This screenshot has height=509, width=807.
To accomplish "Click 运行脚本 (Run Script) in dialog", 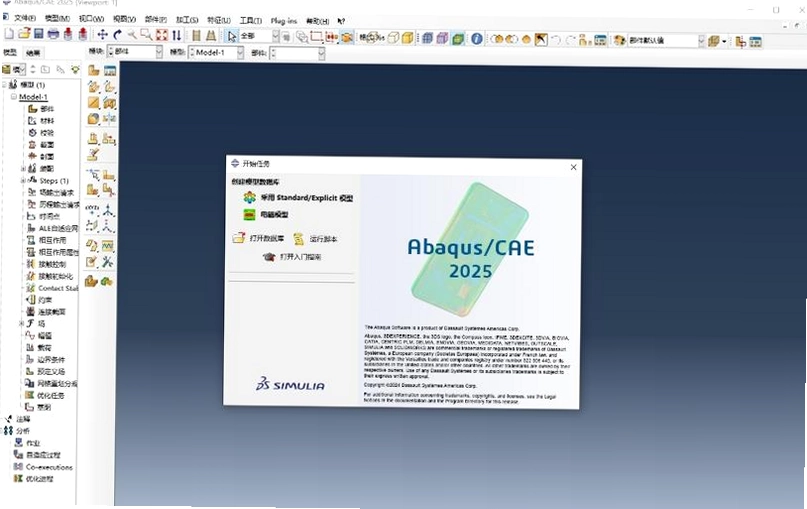I will [x=323, y=239].
